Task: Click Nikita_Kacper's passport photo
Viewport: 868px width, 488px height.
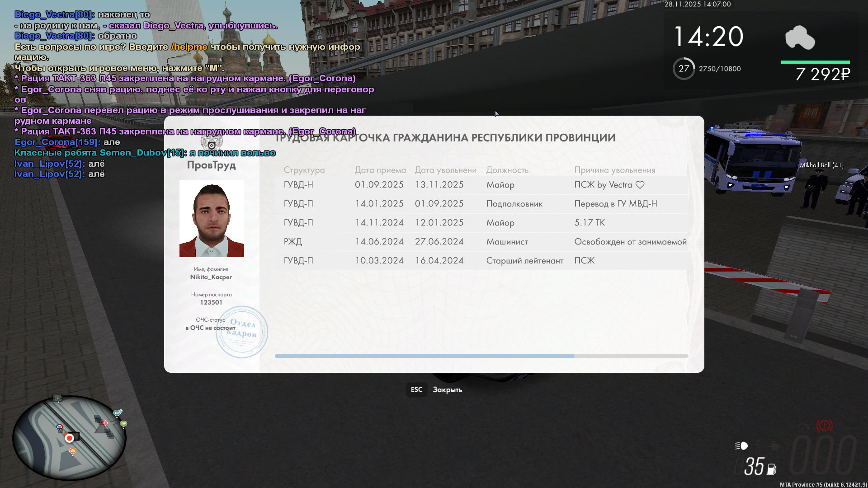Action: [x=212, y=219]
